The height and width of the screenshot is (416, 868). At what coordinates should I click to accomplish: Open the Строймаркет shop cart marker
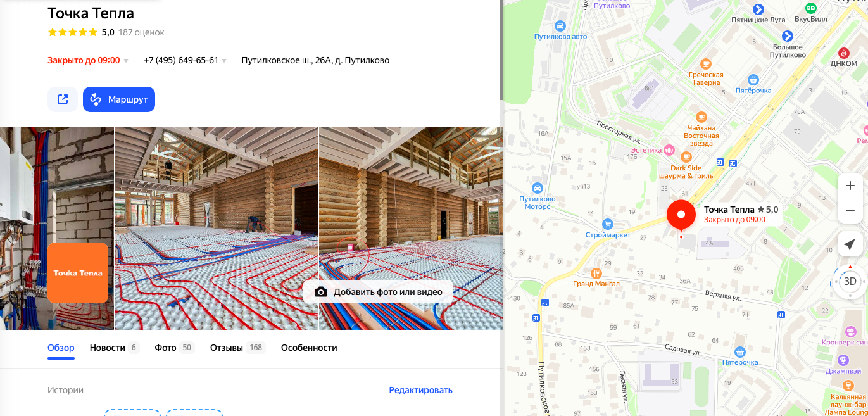(x=608, y=224)
